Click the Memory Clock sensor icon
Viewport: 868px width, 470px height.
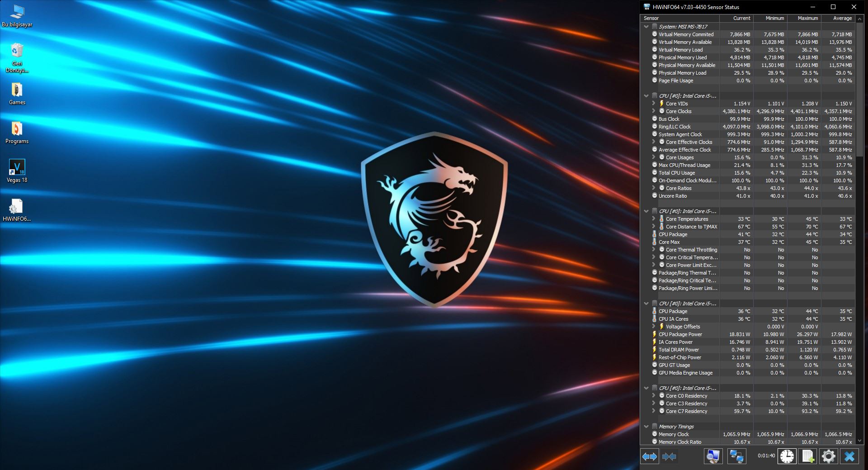click(x=655, y=434)
